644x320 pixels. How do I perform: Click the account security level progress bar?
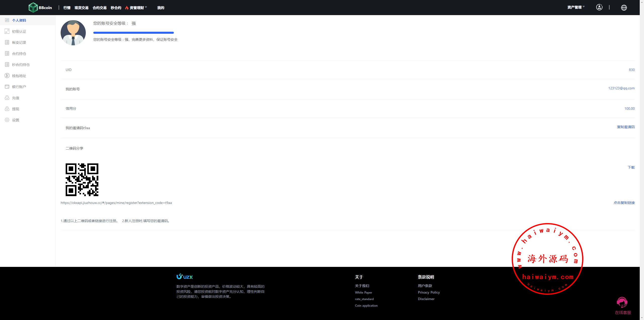(133, 33)
